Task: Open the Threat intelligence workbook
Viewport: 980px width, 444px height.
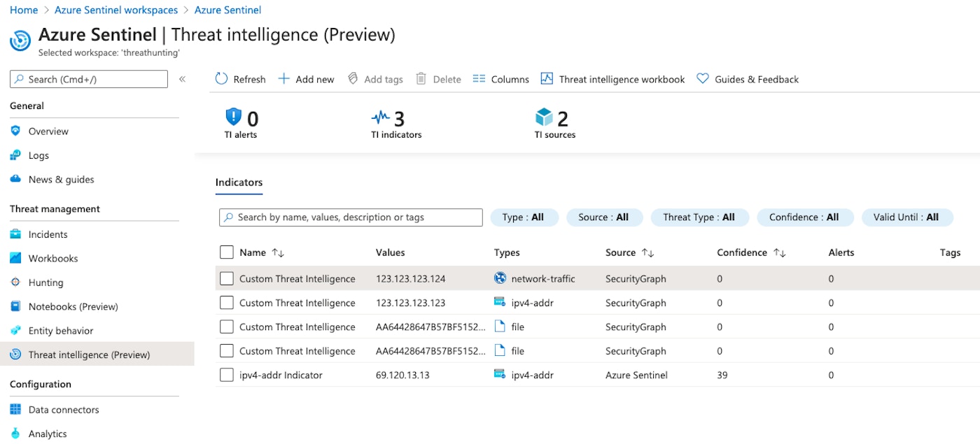Action: (x=613, y=79)
